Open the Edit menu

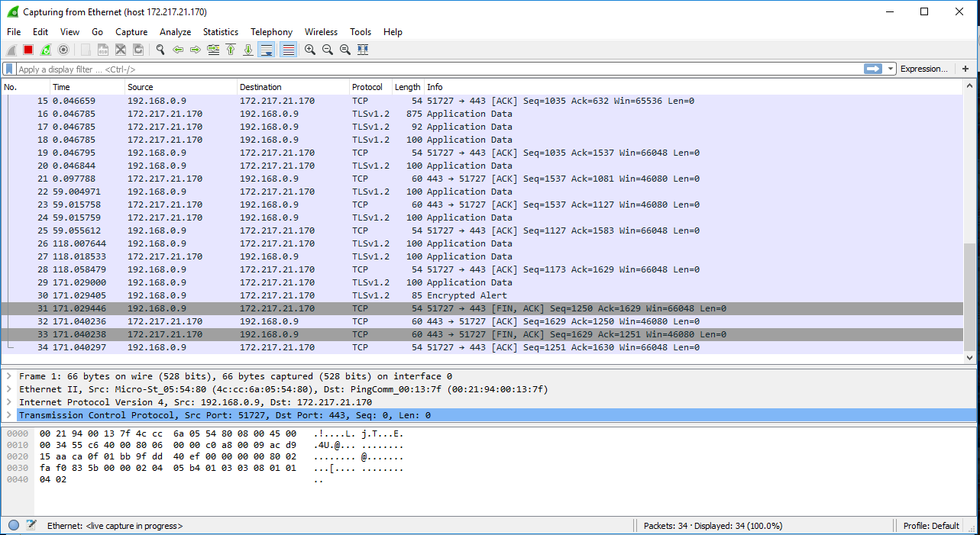[40, 32]
